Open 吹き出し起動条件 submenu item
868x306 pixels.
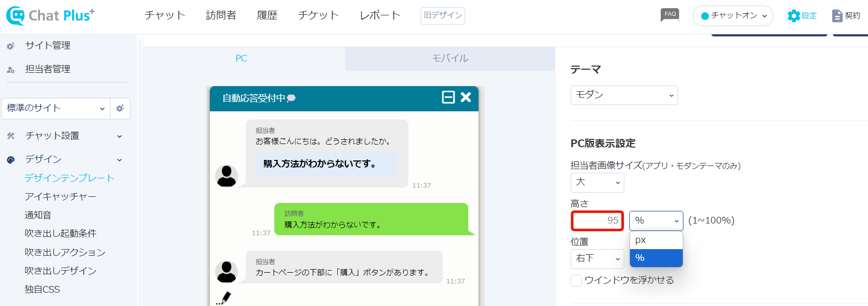pyautogui.click(x=60, y=234)
